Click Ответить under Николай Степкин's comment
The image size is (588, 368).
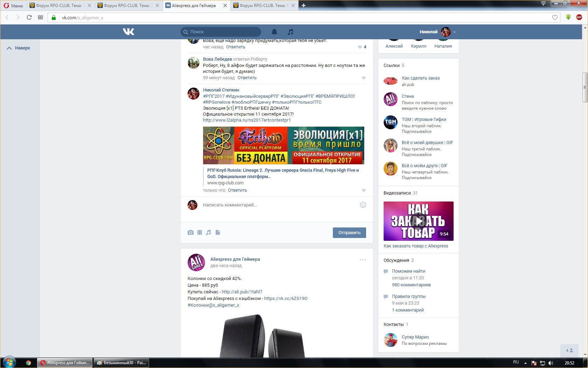pyautogui.click(x=237, y=190)
